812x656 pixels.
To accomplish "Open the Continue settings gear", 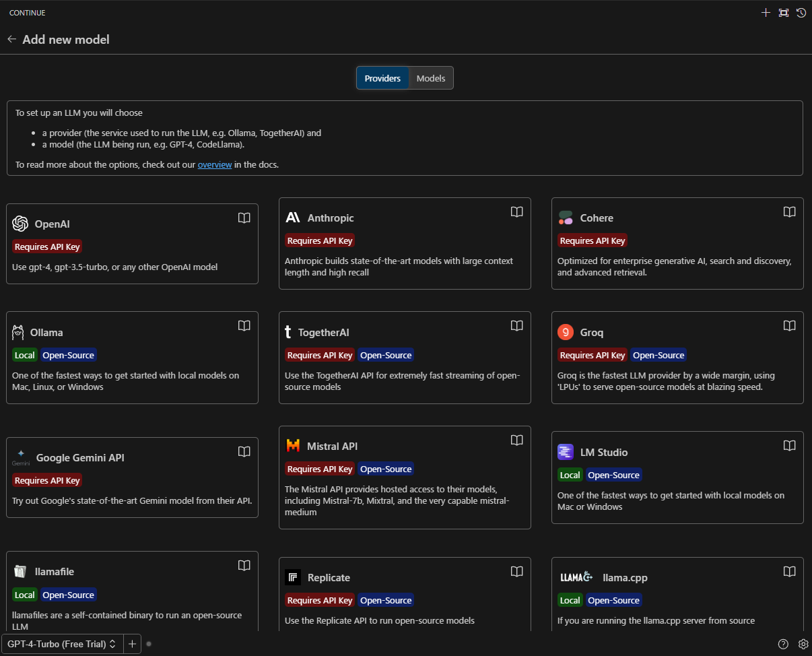I will pyautogui.click(x=803, y=644).
